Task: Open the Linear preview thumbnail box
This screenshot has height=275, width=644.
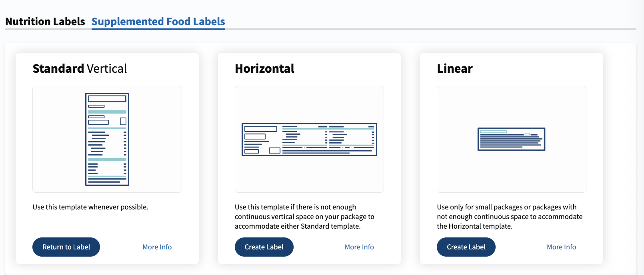Action: 512,139
